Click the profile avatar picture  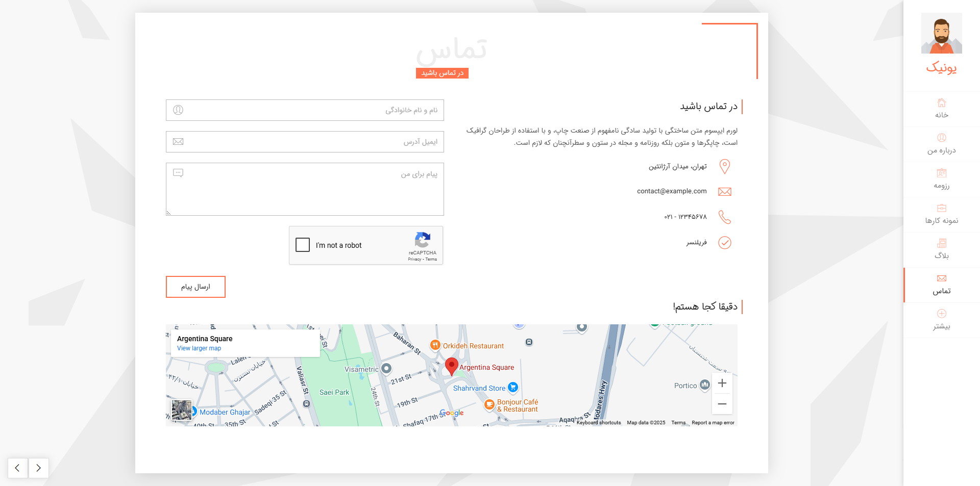941,33
